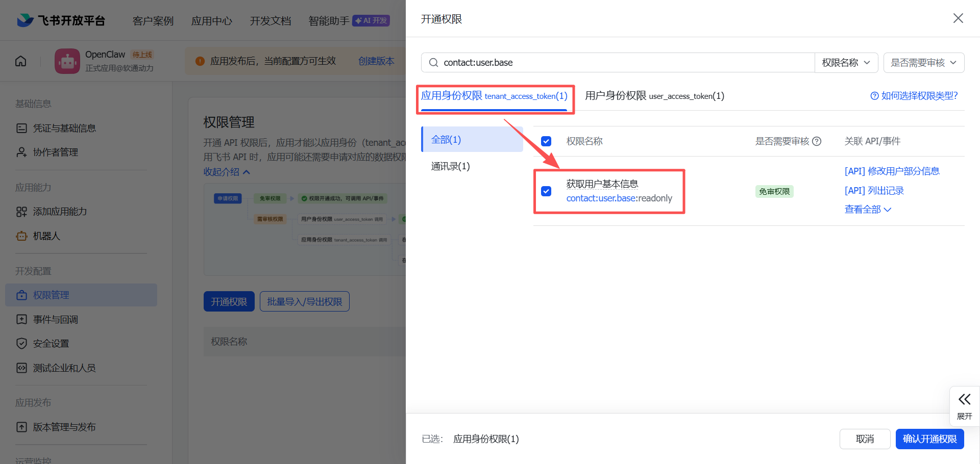Image resolution: width=980 pixels, height=464 pixels.
Task: Click the 凭证与基础信息 sidebar icon
Action: [x=21, y=128]
